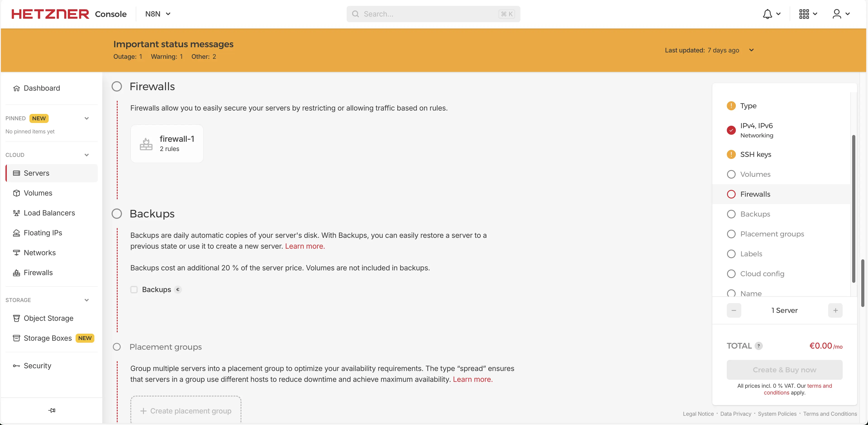Viewport: 868px width, 425px height.
Task: Enable the Backups checkbox
Action: click(134, 290)
